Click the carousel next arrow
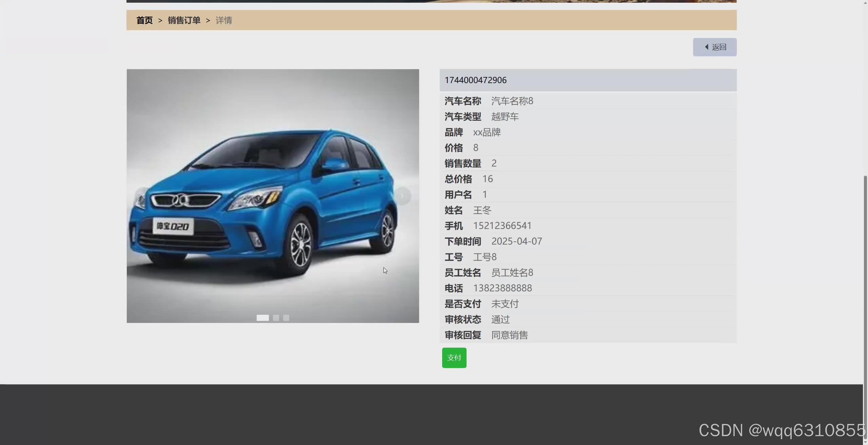Viewport: 868px width, 445px height. [402, 196]
